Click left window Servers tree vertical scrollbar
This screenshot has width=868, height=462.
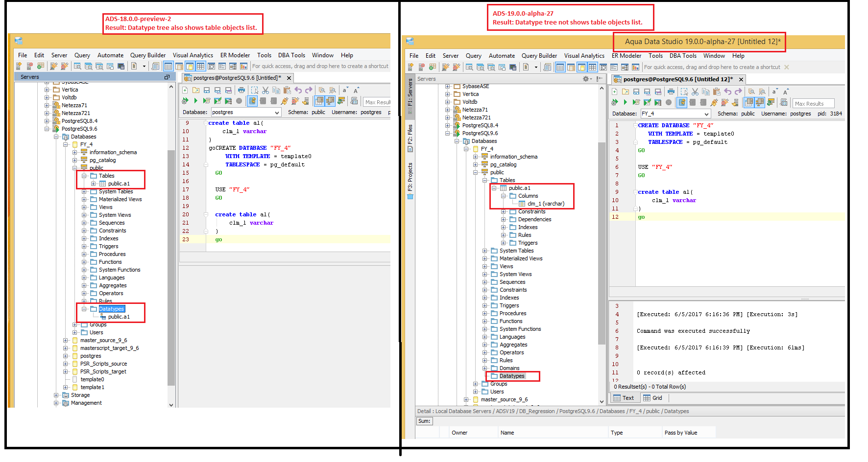coord(171,267)
